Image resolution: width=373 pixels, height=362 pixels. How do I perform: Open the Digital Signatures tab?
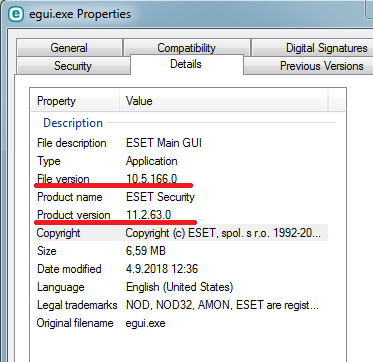pos(312,48)
